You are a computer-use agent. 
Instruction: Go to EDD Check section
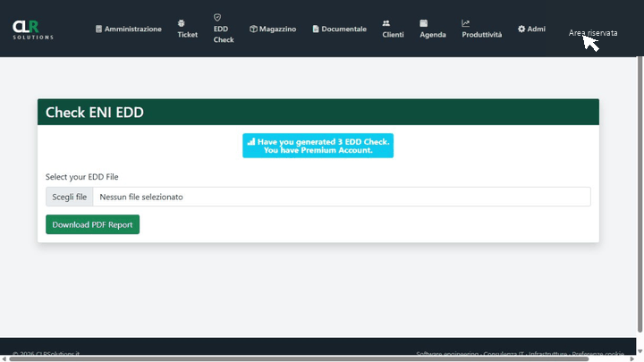(x=224, y=29)
